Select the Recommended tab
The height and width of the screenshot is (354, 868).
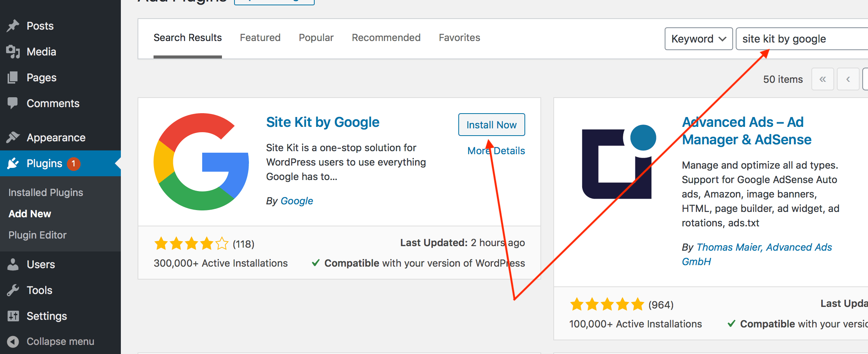coord(386,38)
